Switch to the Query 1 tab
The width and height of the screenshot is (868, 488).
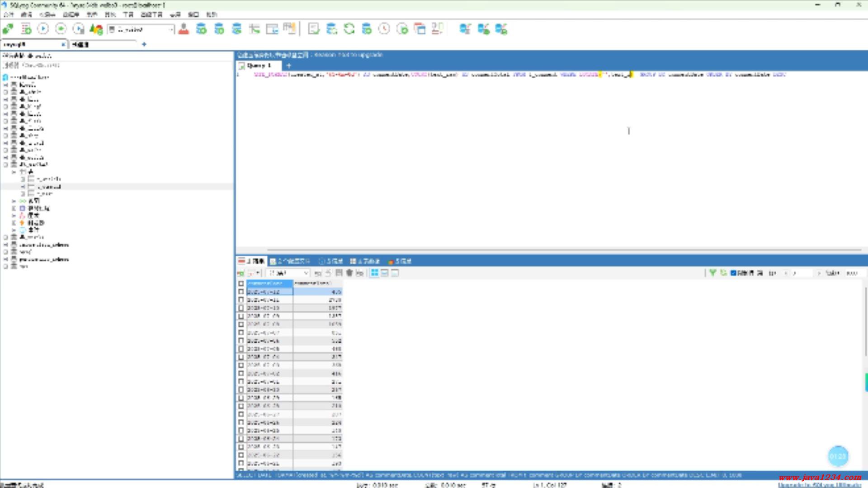click(x=259, y=66)
